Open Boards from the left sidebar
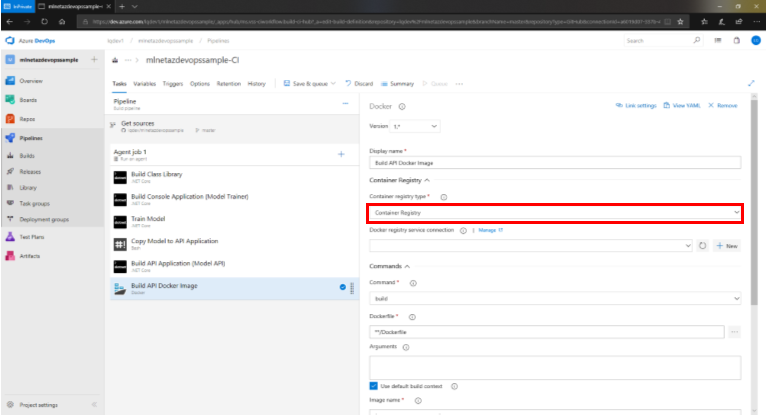The image size is (766, 415). 30,99
